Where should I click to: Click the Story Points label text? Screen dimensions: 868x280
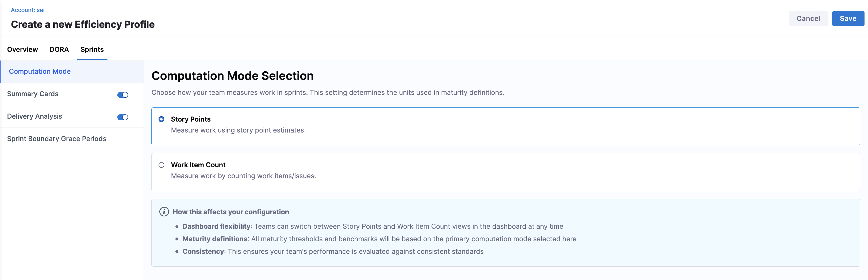point(191,119)
